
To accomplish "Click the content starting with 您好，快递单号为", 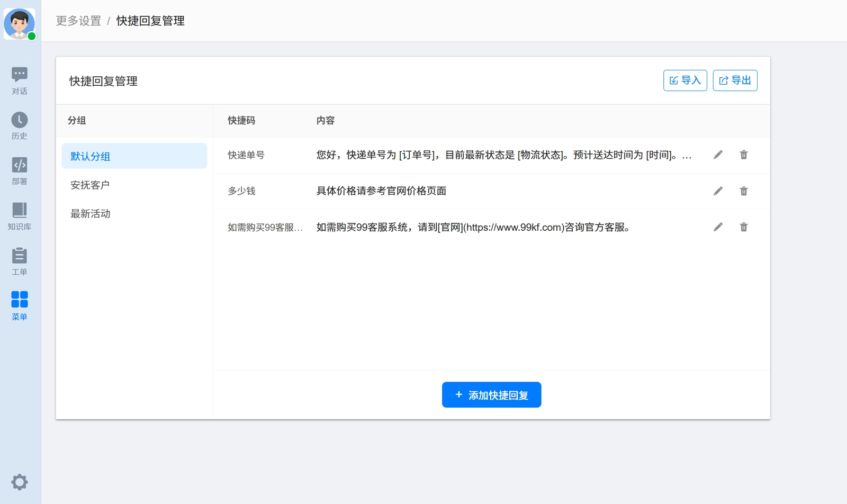I will pyautogui.click(x=504, y=155).
